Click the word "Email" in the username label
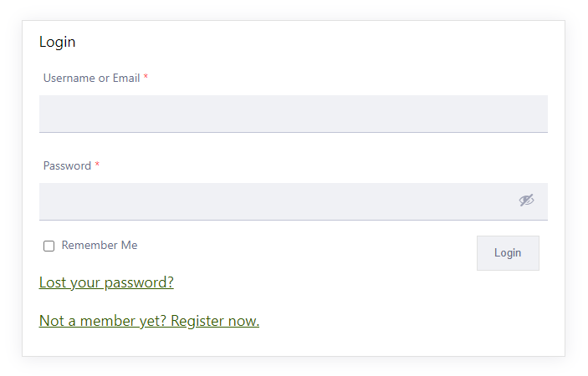 (126, 79)
